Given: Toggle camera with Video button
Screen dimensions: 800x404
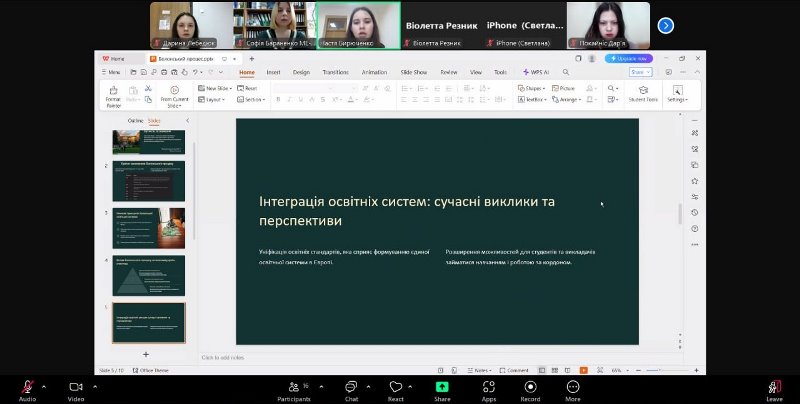Looking at the screenshot, I should (x=75, y=387).
